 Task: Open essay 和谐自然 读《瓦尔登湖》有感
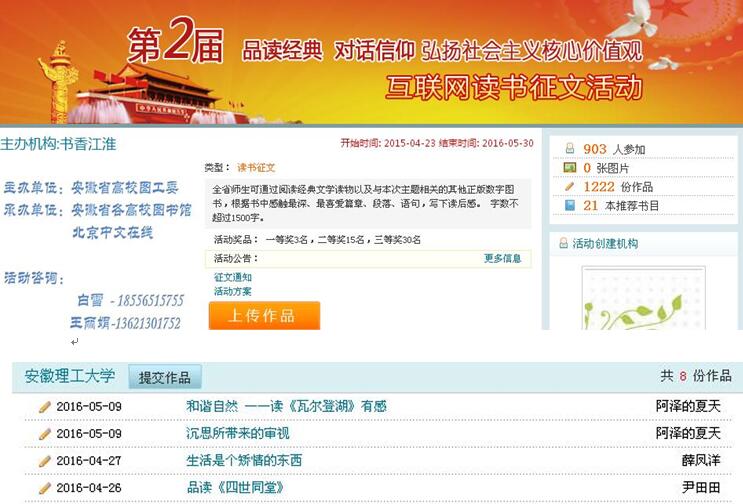286,407
